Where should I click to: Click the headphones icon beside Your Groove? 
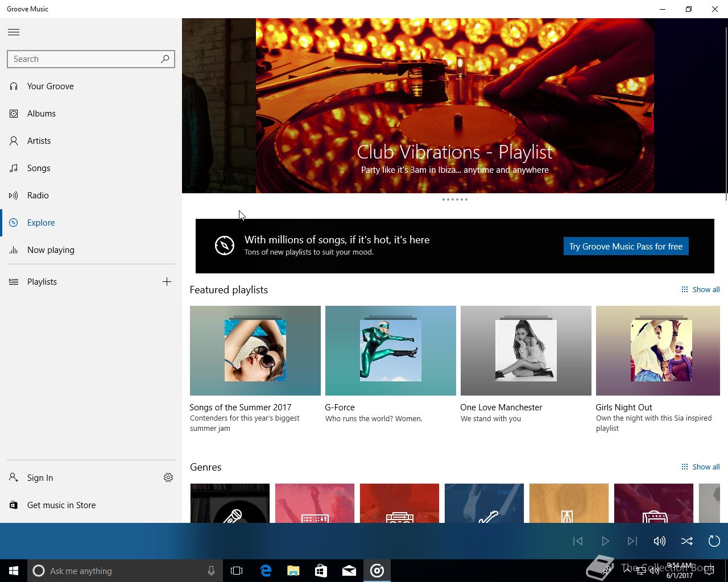[14, 86]
